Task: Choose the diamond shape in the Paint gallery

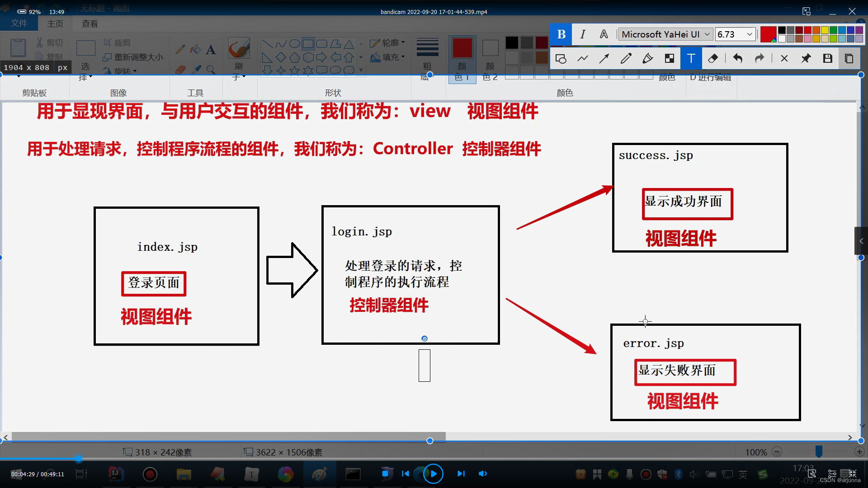Action: tap(281, 57)
